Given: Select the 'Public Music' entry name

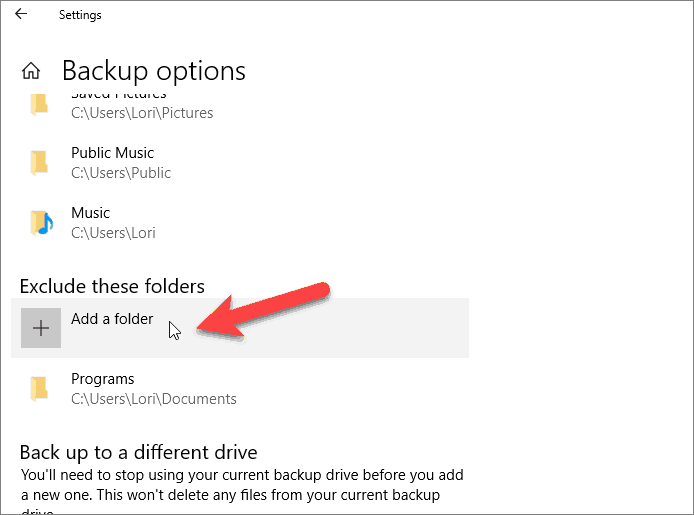Looking at the screenshot, I should [112, 153].
